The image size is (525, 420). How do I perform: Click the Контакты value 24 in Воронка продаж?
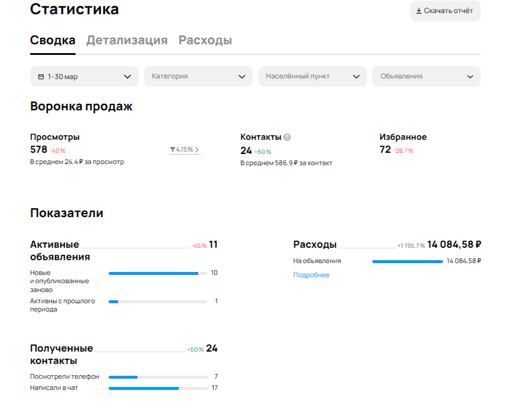[x=246, y=151]
